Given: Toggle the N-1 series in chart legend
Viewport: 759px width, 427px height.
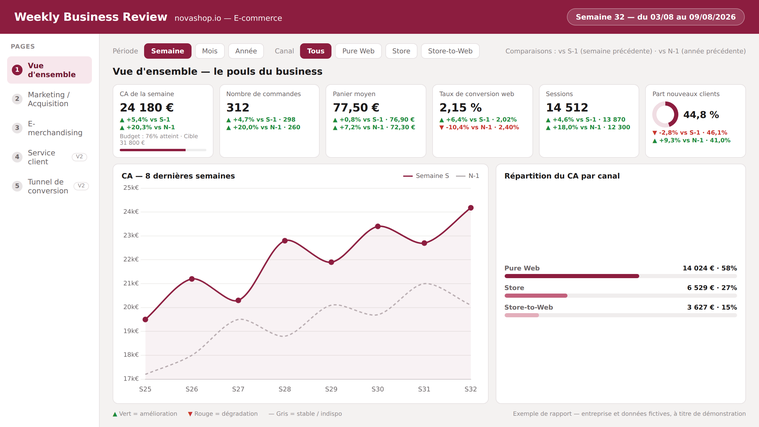Looking at the screenshot, I should click(x=468, y=176).
